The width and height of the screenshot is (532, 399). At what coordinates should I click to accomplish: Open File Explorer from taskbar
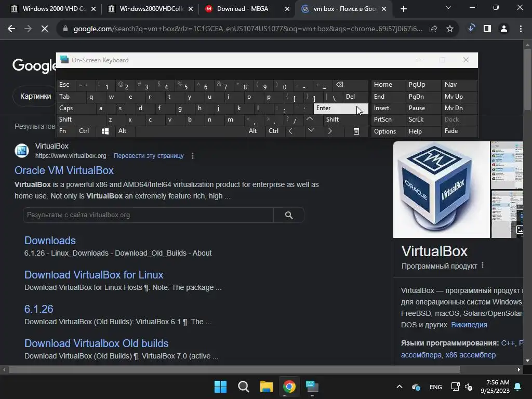(x=267, y=387)
